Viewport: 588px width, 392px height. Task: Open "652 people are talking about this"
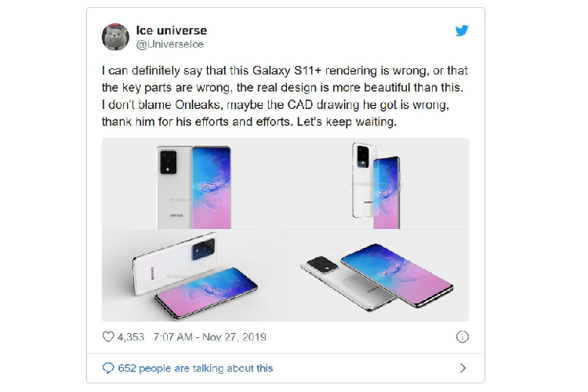(x=195, y=368)
